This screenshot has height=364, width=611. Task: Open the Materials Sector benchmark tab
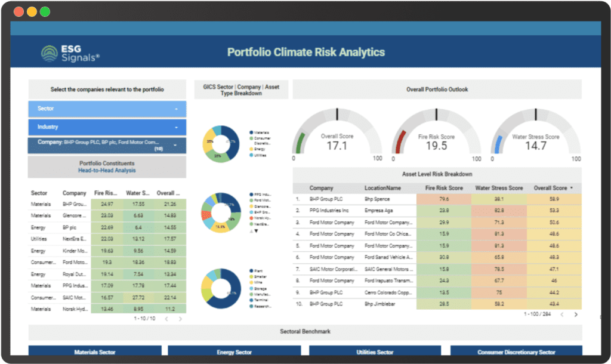coord(95,351)
